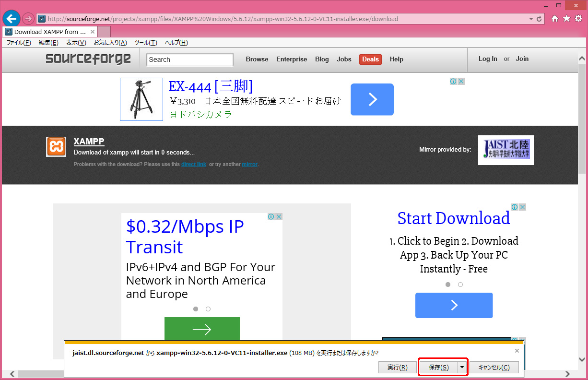The width and height of the screenshot is (588, 380).
Task: Click the JAIST mirror logo thumbnail
Action: coord(506,150)
